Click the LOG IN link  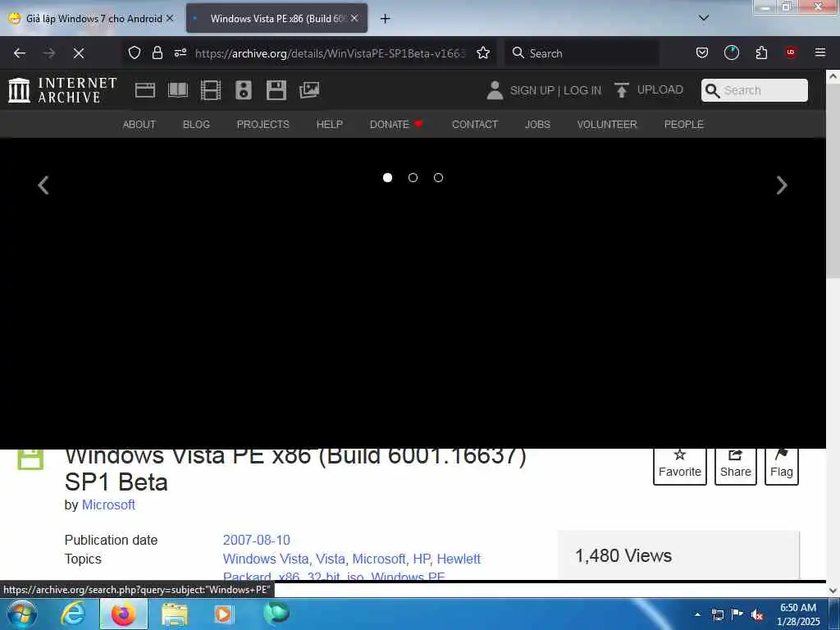582,90
